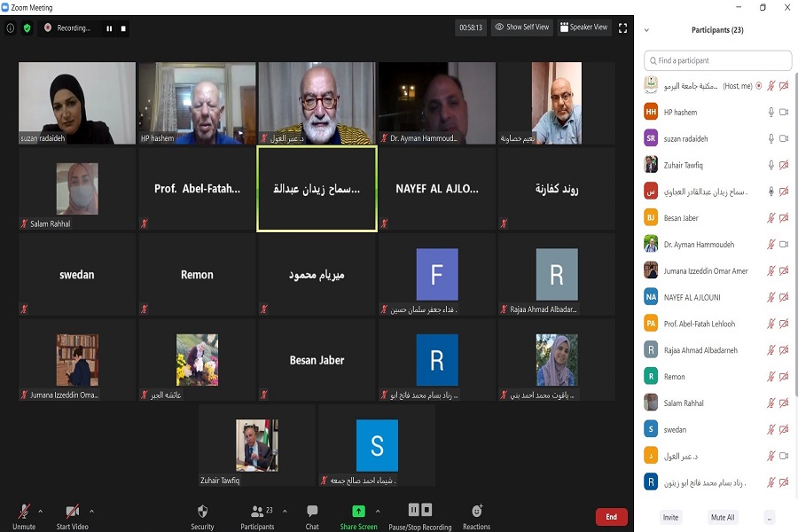Open Share Screen options arrow
The image size is (798, 532).
pos(378,511)
